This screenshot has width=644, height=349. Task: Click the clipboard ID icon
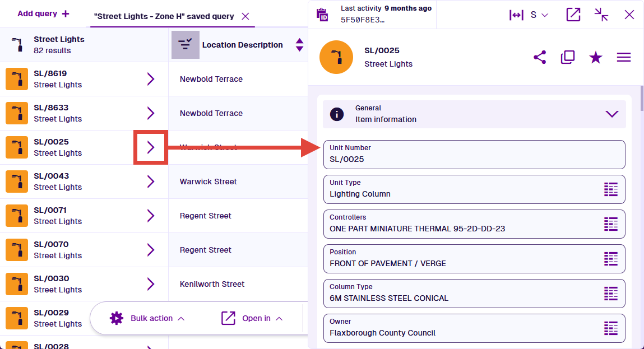click(322, 15)
